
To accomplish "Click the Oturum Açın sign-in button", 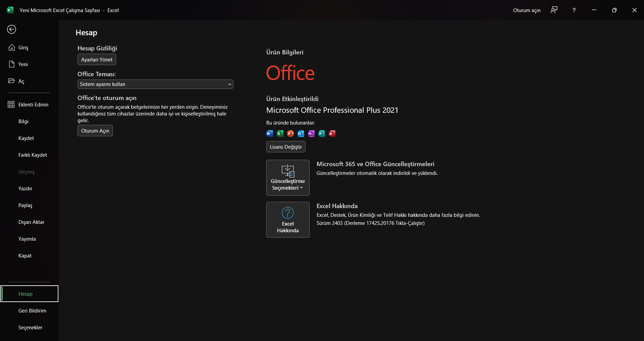I will coord(95,131).
